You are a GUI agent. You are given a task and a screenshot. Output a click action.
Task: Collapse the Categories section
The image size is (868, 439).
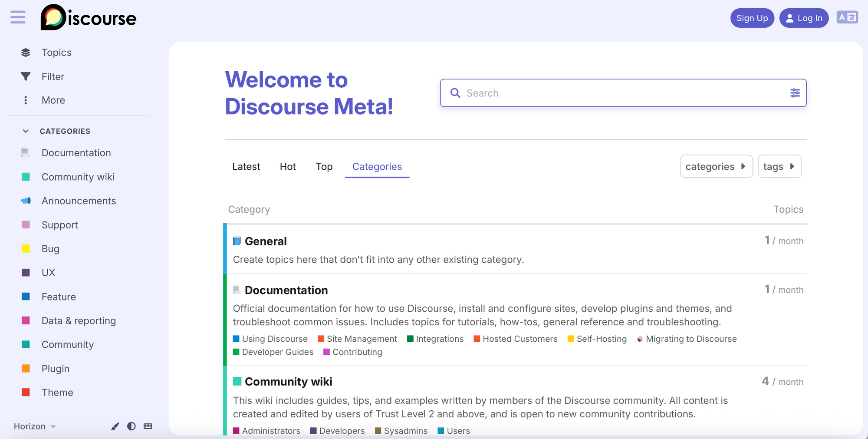26,131
